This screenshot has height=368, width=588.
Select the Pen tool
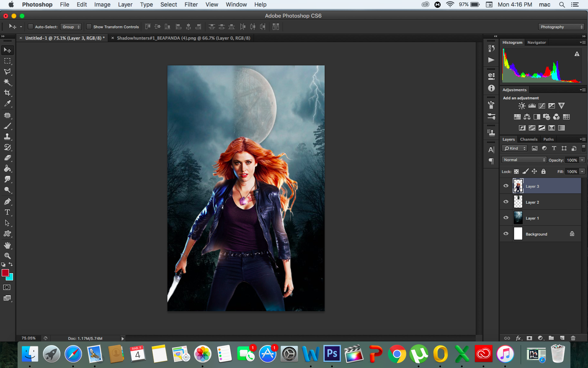[7, 202]
